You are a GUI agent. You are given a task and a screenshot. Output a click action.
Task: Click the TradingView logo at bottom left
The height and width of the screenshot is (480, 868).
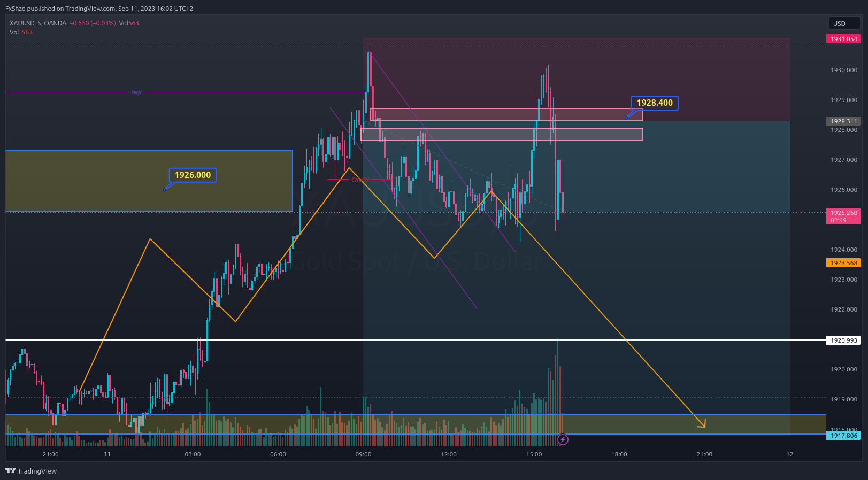point(30,471)
